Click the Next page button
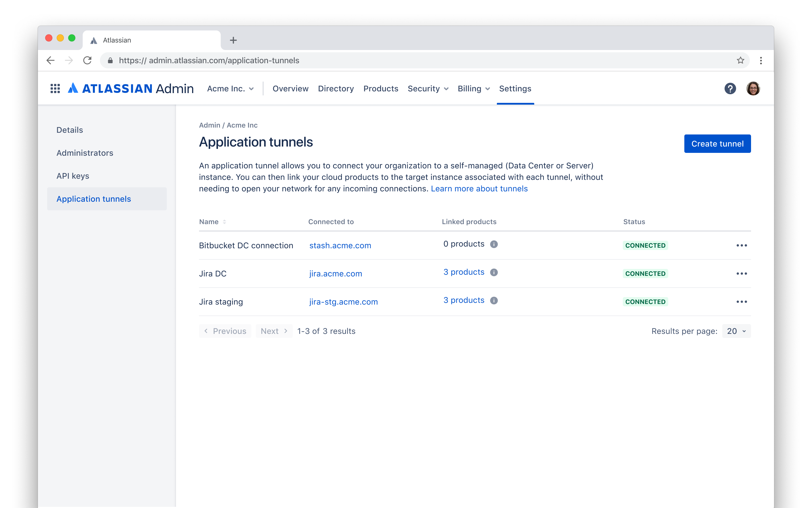Screen dimensions: 812x508 click(274, 331)
